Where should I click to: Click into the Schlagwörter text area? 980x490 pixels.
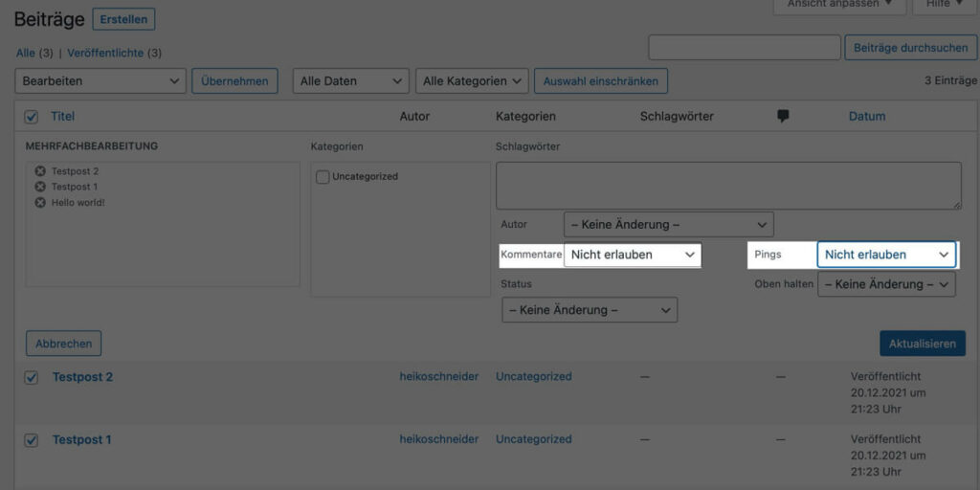[x=728, y=186]
